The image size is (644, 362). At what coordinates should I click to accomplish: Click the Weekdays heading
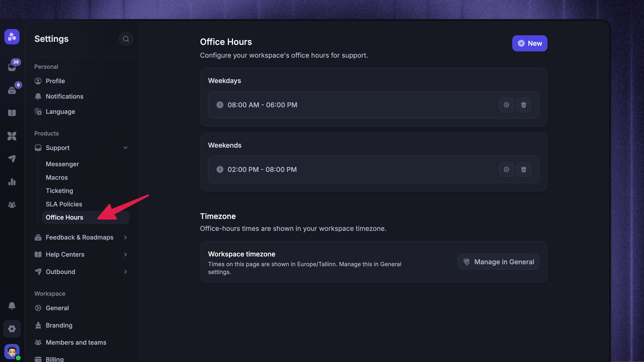click(x=225, y=81)
